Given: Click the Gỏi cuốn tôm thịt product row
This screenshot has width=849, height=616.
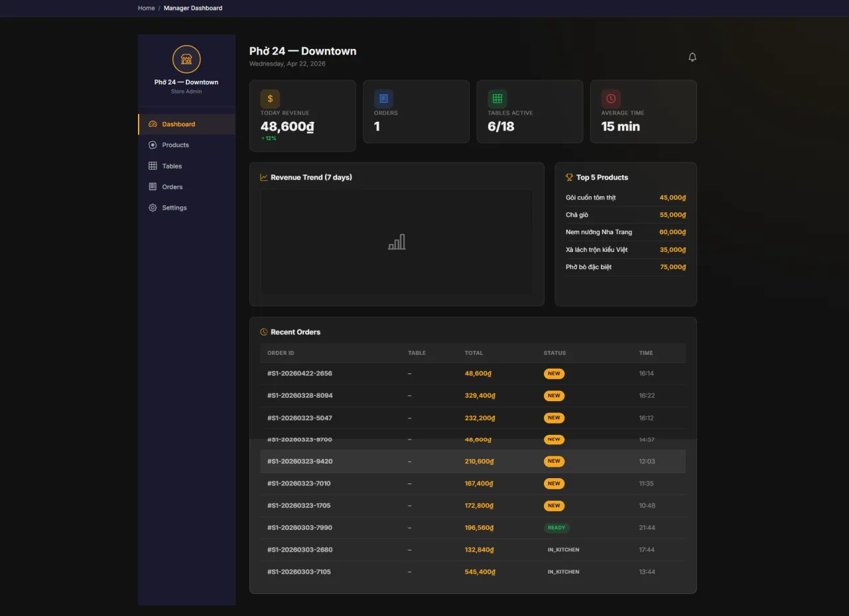Looking at the screenshot, I should [625, 198].
